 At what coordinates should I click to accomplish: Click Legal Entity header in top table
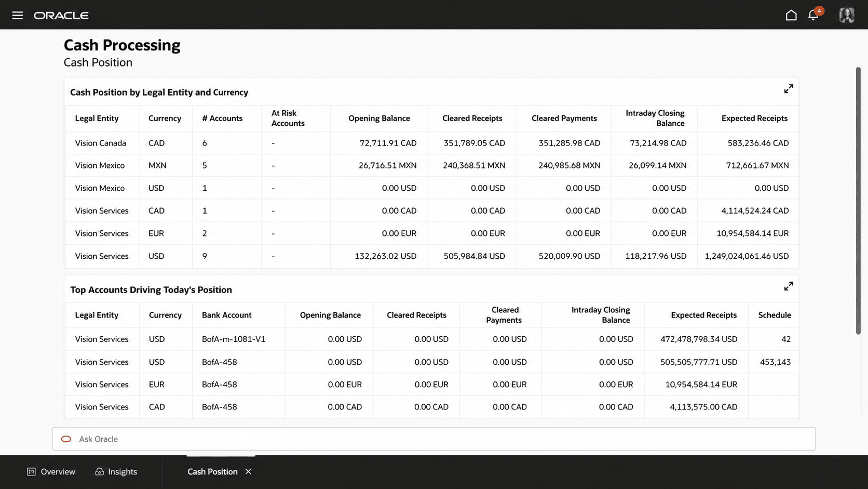(97, 118)
